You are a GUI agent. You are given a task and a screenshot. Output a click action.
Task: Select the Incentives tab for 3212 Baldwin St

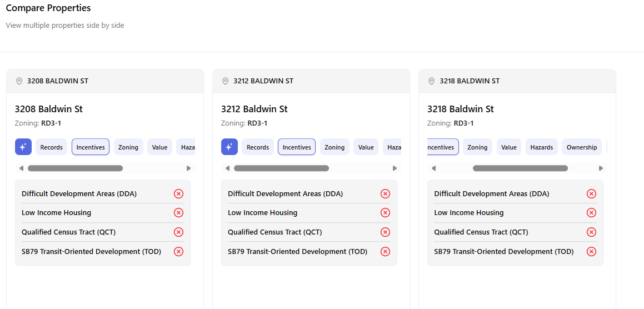(x=297, y=147)
